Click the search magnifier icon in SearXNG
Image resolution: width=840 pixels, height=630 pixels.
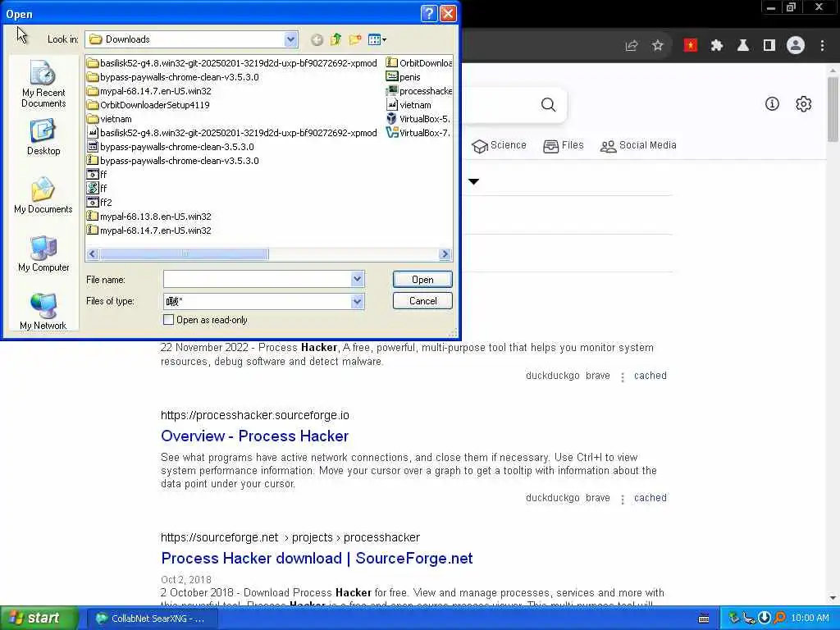(548, 104)
